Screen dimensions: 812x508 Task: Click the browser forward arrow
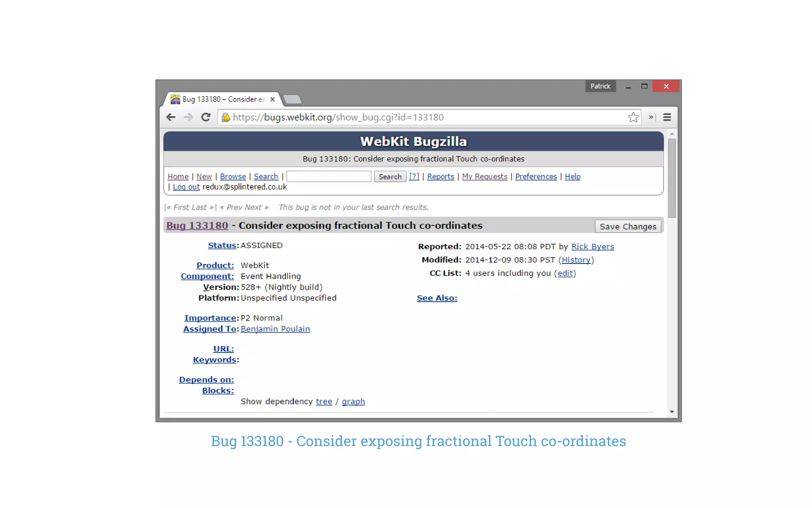click(x=188, y=117)
